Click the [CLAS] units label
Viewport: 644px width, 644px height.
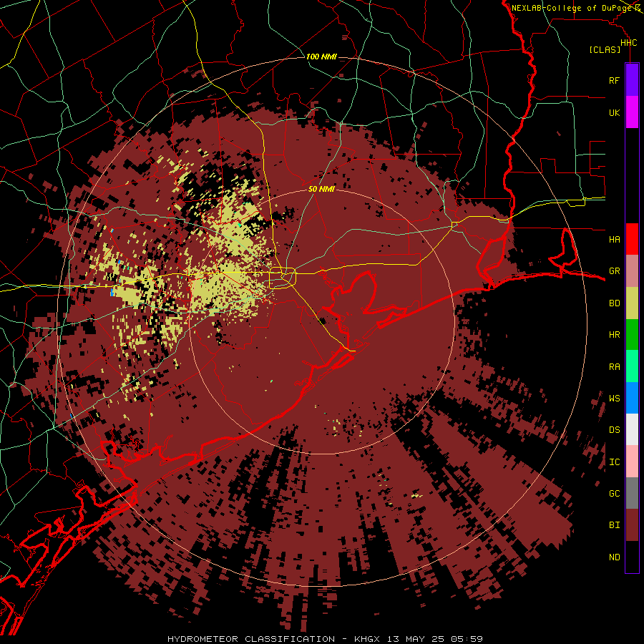point(605,49)
